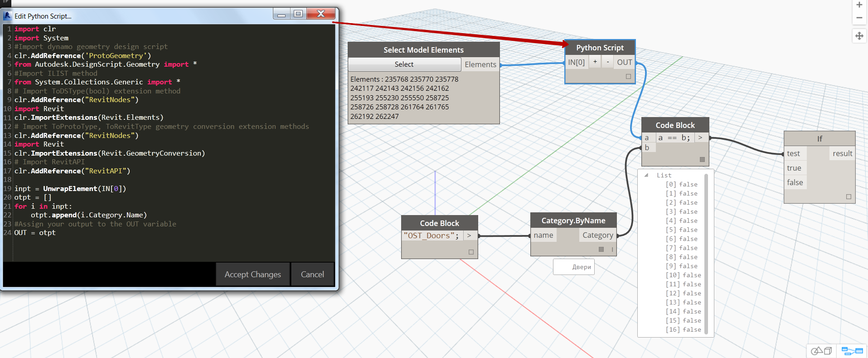Click code line 'OUT = otpt'
This screenshot has height=358, width=868.
[35, 233]
